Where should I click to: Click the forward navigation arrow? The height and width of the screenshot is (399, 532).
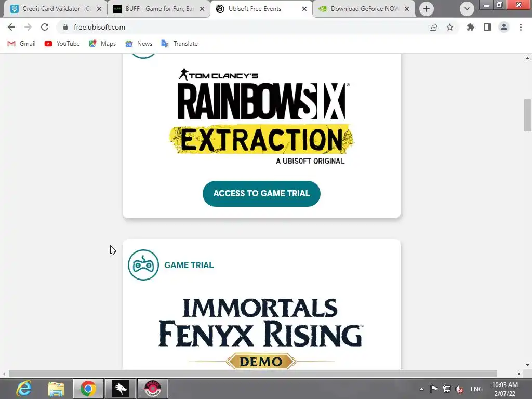click(28, 27)
